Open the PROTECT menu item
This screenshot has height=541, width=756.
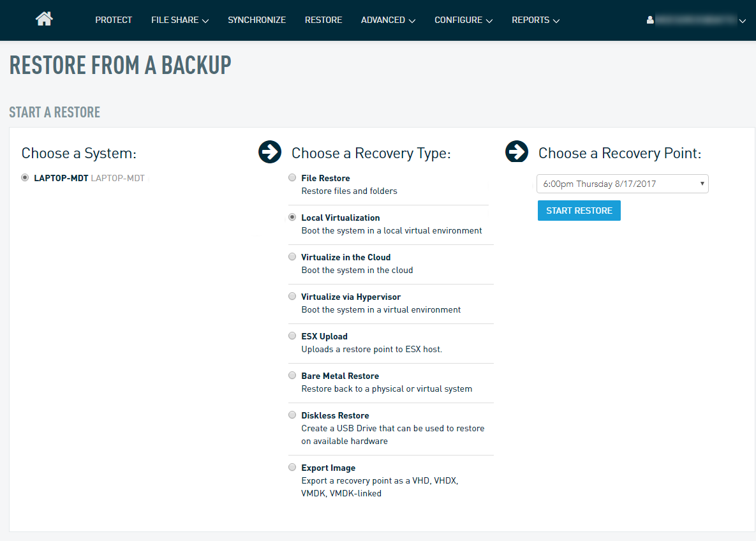click(x=114, y=20)
